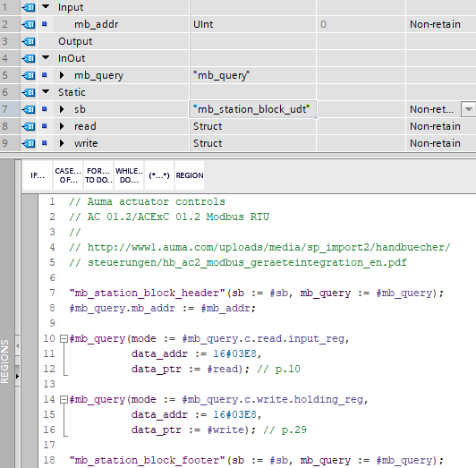Click the "mb_query" data type cell
This screenshot has width=476, height=468.
click(x=252, y=75)
